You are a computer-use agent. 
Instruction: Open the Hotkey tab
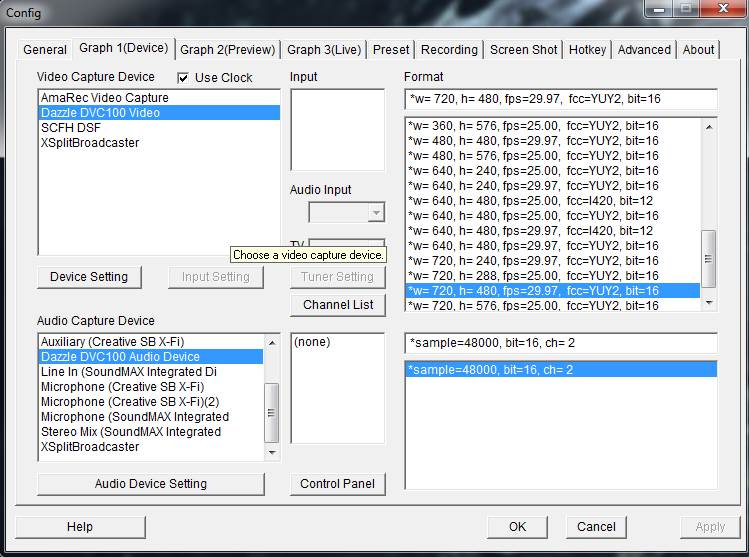coord(587,49)
